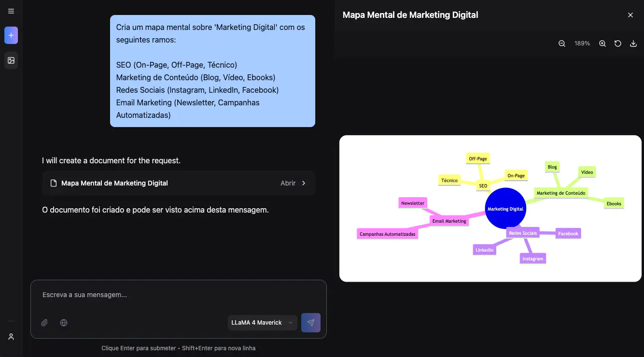Image resolution: width=644 pixels, height=357 pixels.
Task: Select the On-Page node
Action: click(516, 175)
